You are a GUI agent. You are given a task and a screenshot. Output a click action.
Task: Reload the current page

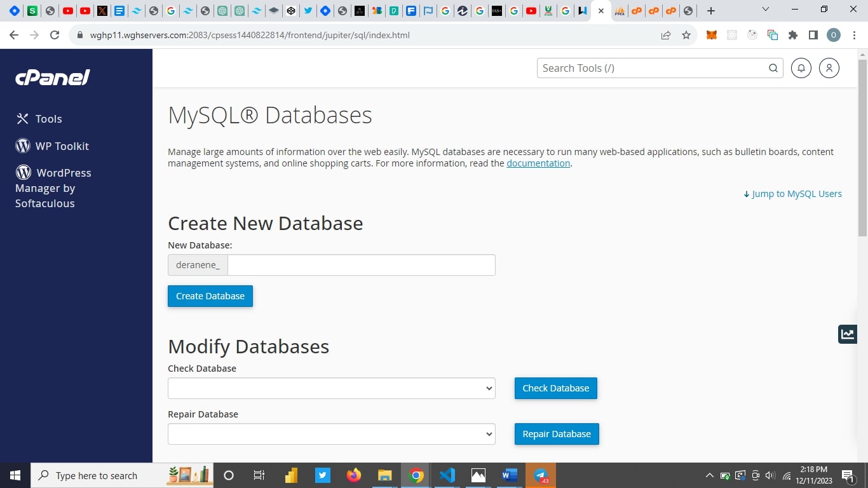(55, 35)
